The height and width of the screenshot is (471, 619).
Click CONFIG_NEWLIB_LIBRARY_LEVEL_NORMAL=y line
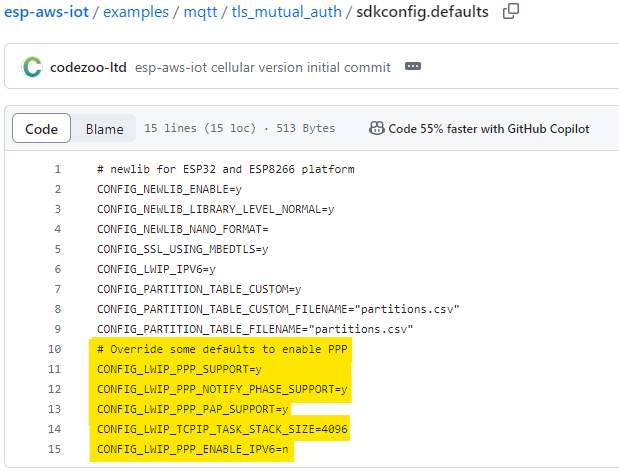pos(216,209)
